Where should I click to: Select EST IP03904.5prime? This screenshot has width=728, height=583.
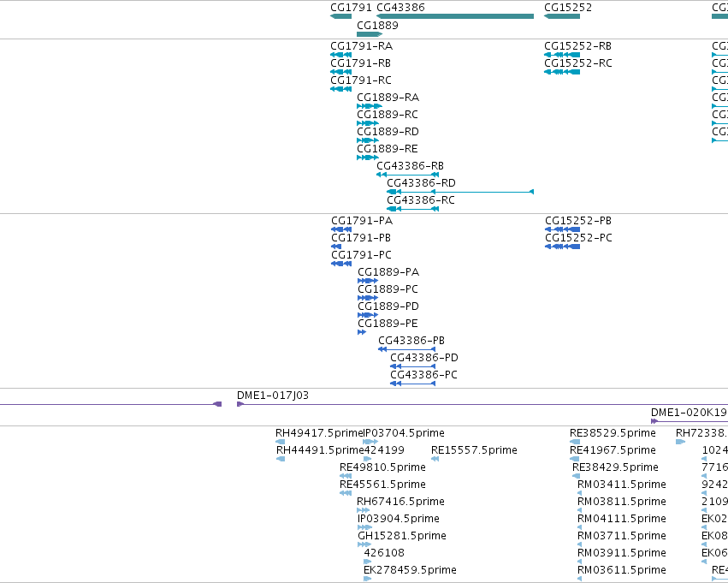tap(399, 519)
